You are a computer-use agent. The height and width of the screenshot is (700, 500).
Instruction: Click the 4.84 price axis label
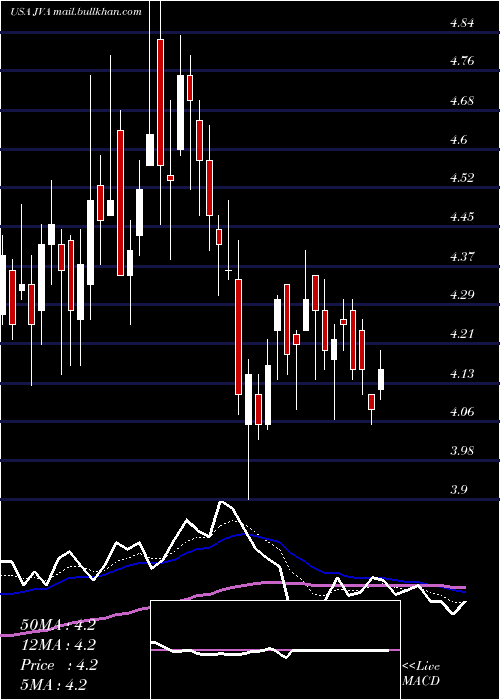click(x=462, y=23)
